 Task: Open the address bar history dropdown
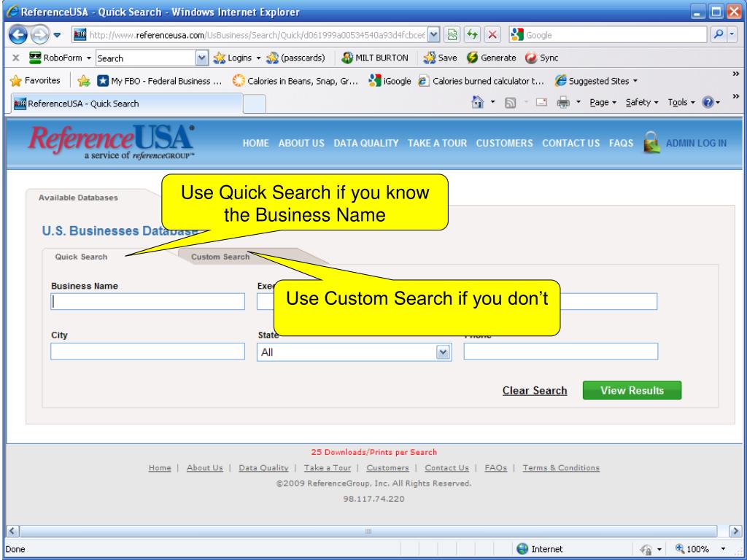433,34
